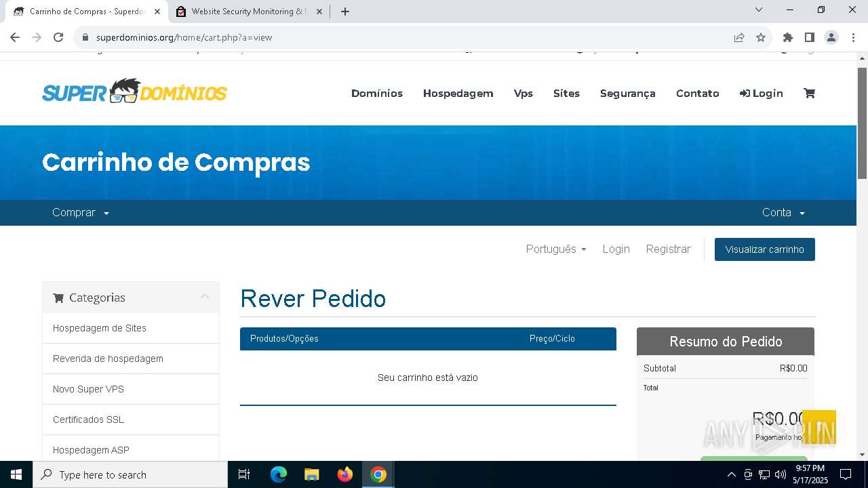
Task: Click the Chrome taskbar icon
Action: 378,474
